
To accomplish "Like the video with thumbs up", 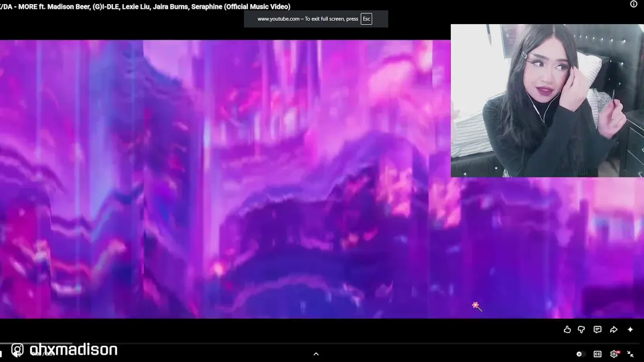I will click(x=567, y=330).
